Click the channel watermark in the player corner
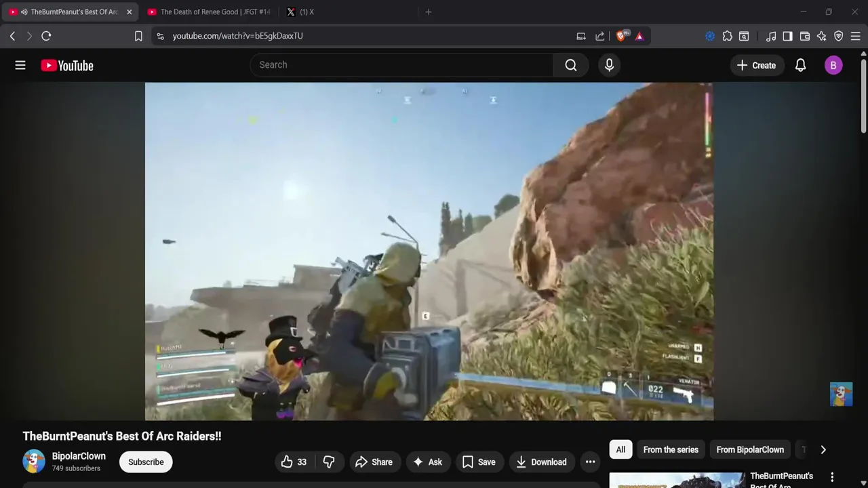Viewport: 868px width, 488px height. (841, 394)
